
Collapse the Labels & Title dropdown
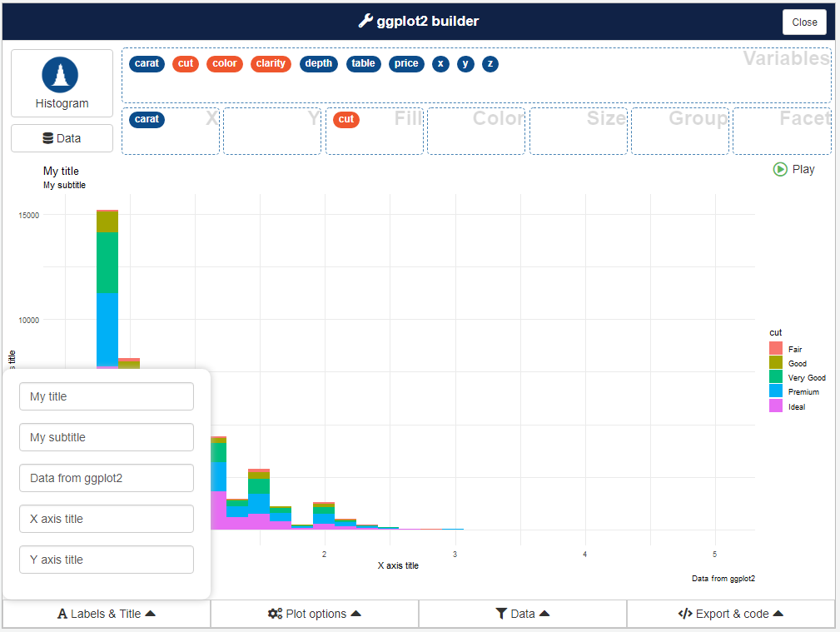pyautogui.click(x=107, y=614)
